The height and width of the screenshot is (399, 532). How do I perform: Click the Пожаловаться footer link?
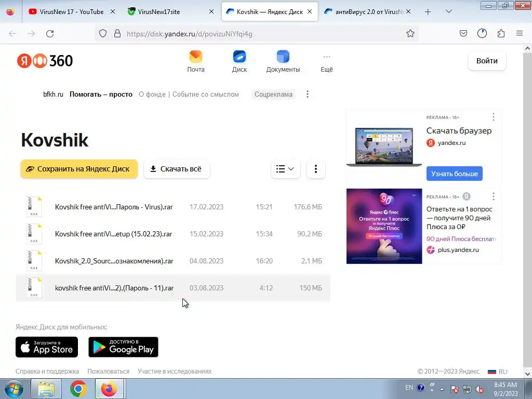(108, 371)
